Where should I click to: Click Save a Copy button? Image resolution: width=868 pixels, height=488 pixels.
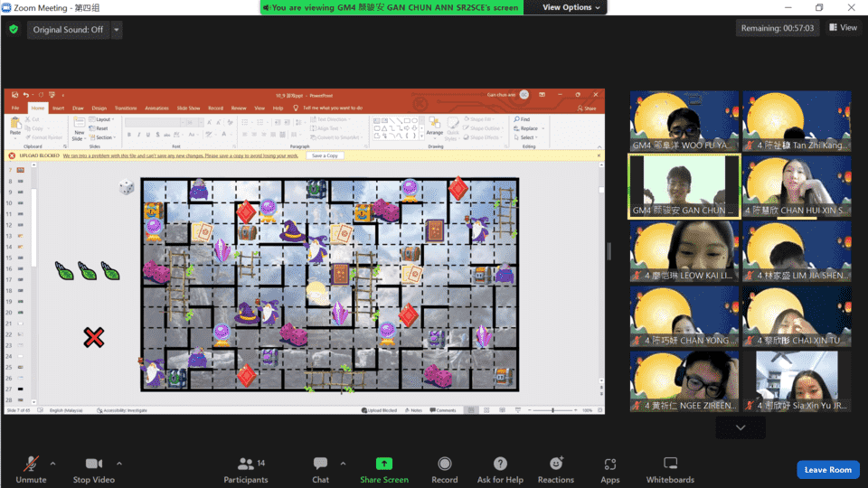click(325, 155)
